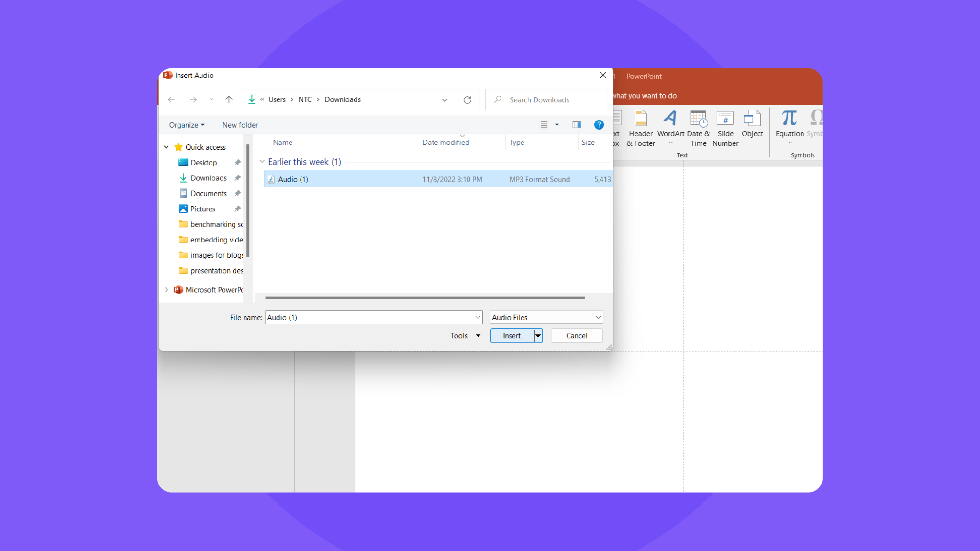The height and width of the screenshot is (551, 980).
Task: Click the WordArt icon in ribbon
Action: pos(670,118)
